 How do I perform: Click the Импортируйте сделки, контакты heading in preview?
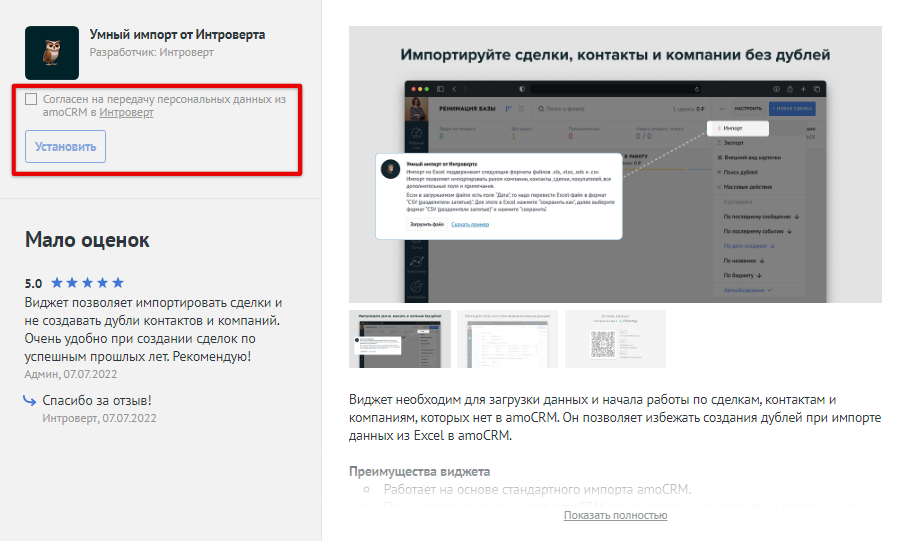(615, 55)
